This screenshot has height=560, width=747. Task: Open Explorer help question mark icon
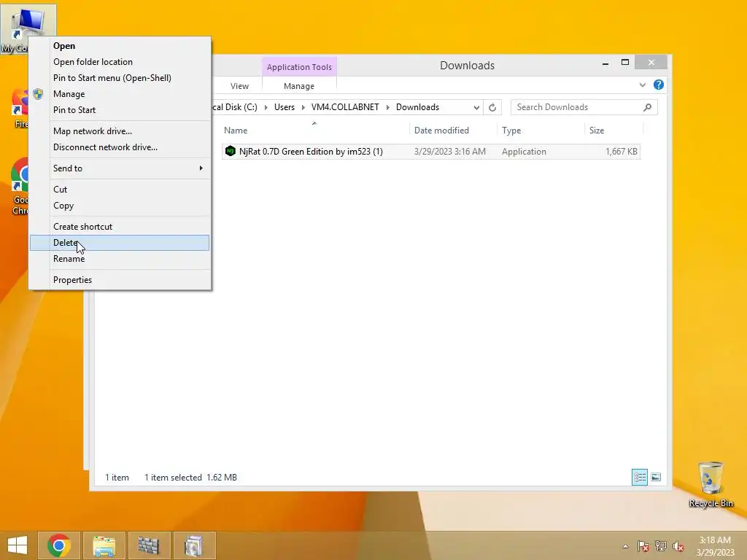point(659,85)
